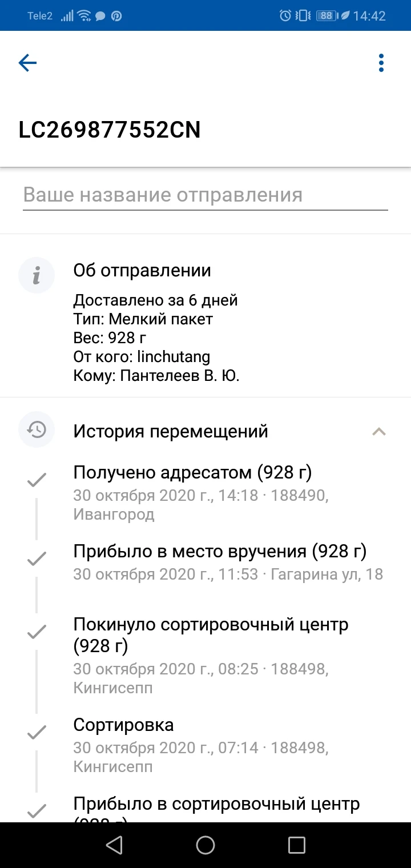Tap the checkmark next to Сортировка
The image size is (411, 868).
click(37, 732)
